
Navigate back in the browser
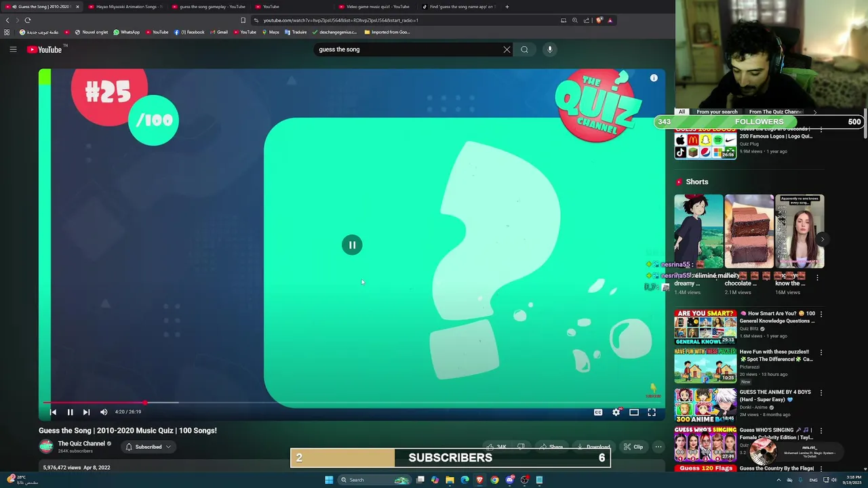(7, 20)
